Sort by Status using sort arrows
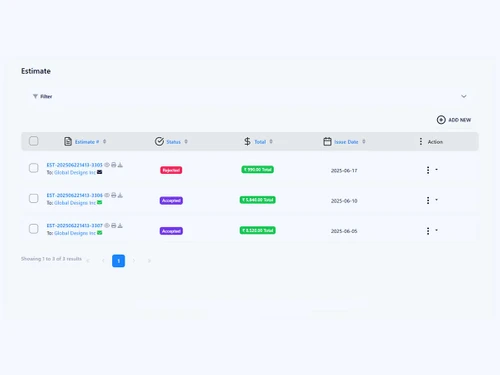 click(186, 141)
